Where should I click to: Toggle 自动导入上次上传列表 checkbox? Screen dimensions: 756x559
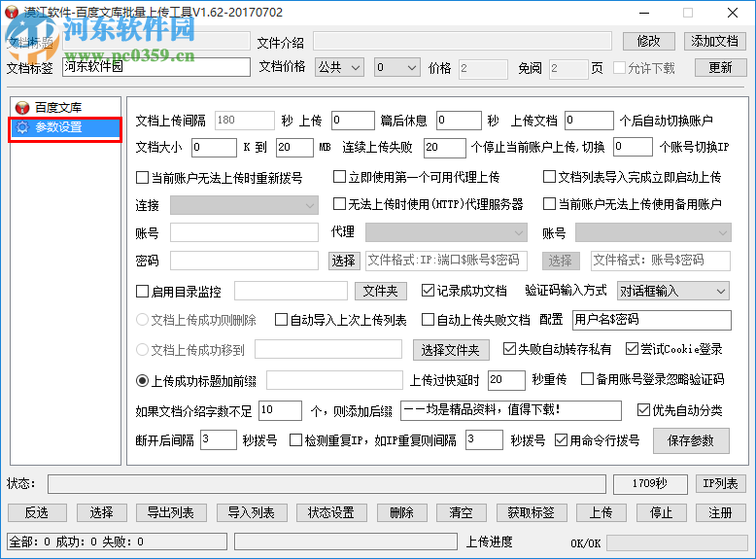[x=281, y=320]
